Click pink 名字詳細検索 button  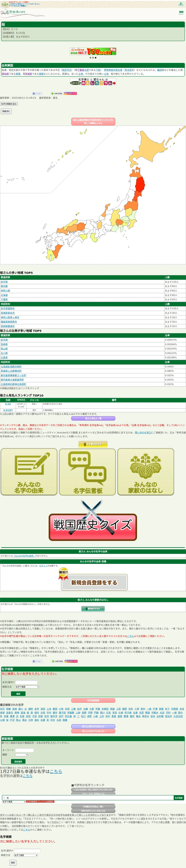[93, 700]
